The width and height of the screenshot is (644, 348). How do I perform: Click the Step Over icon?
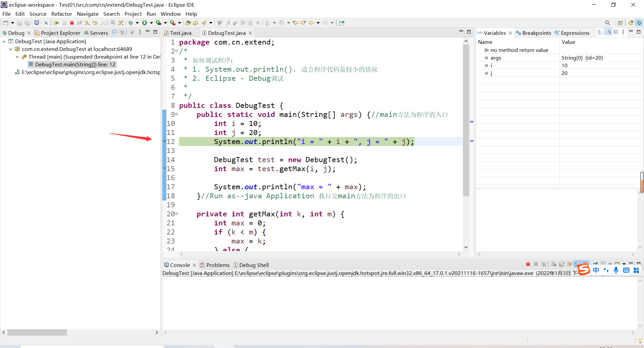coord(95,22)
